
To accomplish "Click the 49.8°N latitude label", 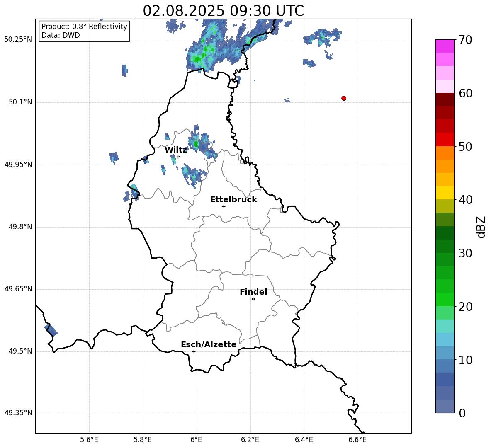I will point(20,227).
